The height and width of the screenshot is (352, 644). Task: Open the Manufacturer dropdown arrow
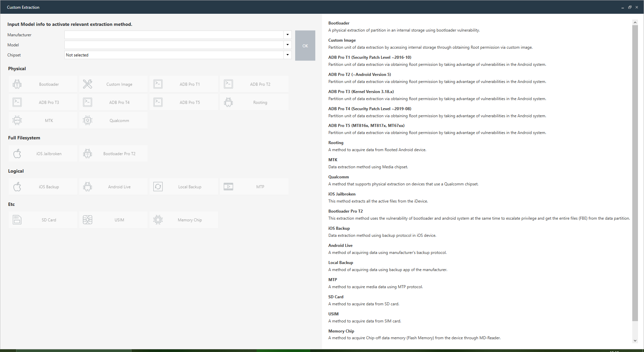click(287, 35)
